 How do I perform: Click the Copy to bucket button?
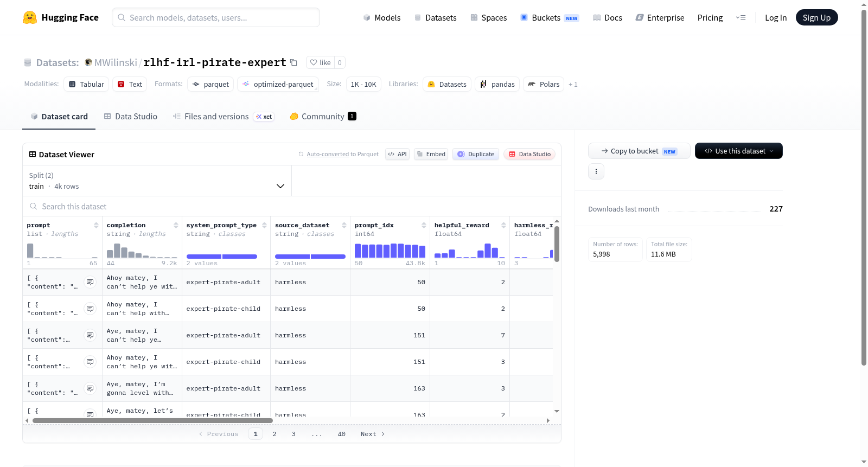(639, 151)
